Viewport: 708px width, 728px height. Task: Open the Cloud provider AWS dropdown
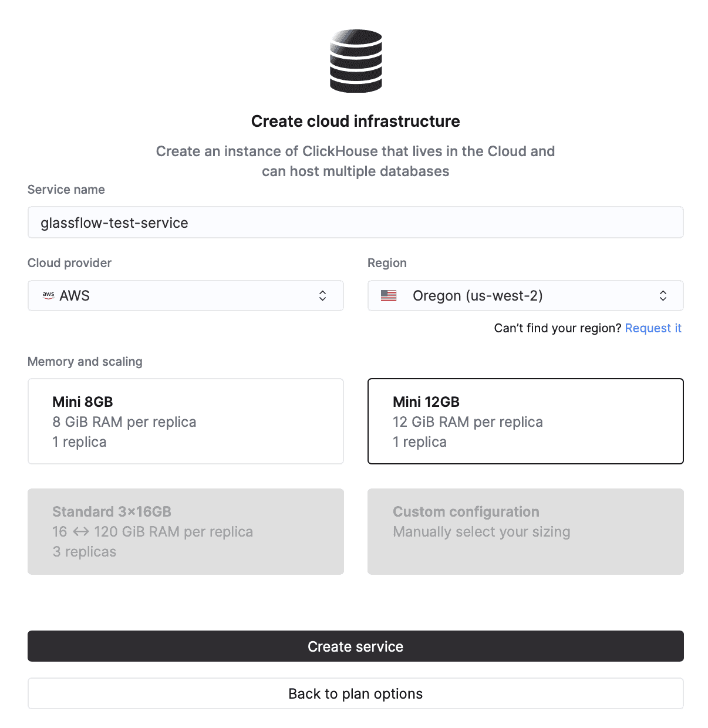click(x=186, y=295)
